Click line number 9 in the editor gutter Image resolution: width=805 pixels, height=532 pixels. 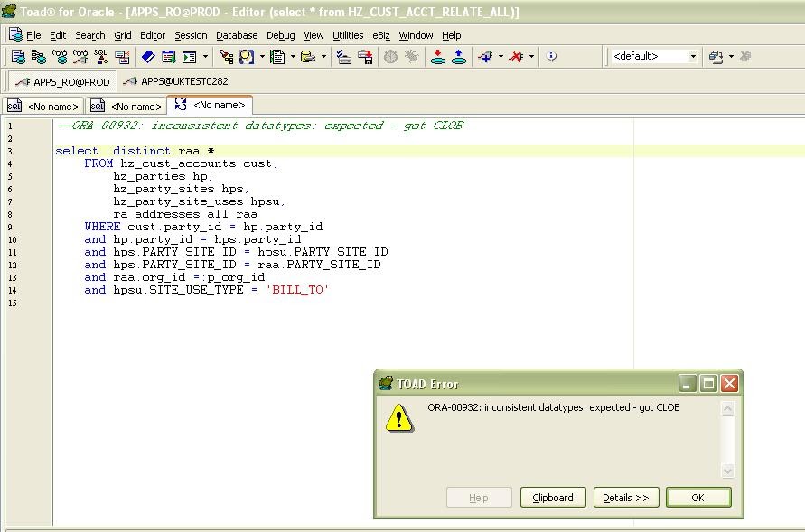tap(10, 228)
